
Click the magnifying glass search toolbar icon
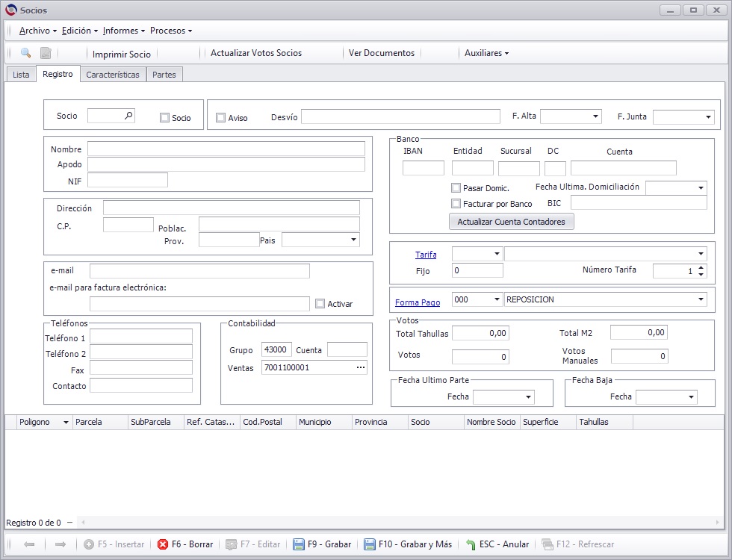coord(25,53)
